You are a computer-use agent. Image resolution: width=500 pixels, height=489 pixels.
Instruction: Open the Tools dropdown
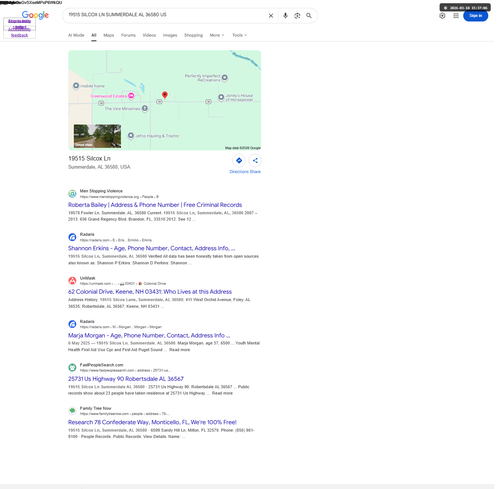click(x=239, y=35)
